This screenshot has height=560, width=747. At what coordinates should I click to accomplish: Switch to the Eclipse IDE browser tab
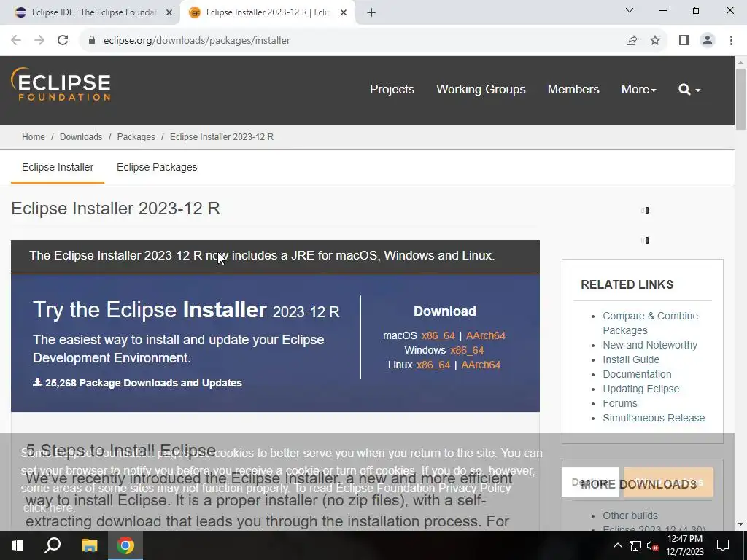90,12
